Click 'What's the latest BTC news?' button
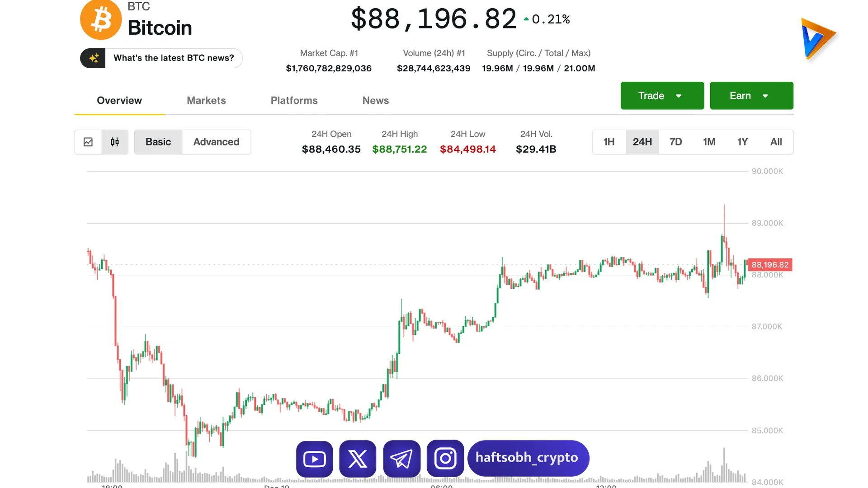868x488 pixels. (174, 58)
